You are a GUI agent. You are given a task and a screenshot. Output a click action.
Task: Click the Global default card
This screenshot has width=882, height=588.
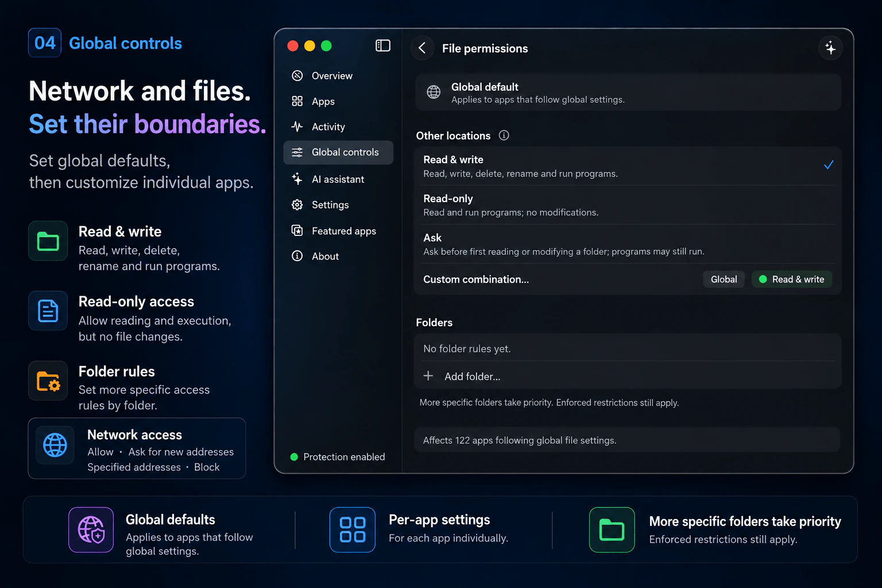coord(628,92)
